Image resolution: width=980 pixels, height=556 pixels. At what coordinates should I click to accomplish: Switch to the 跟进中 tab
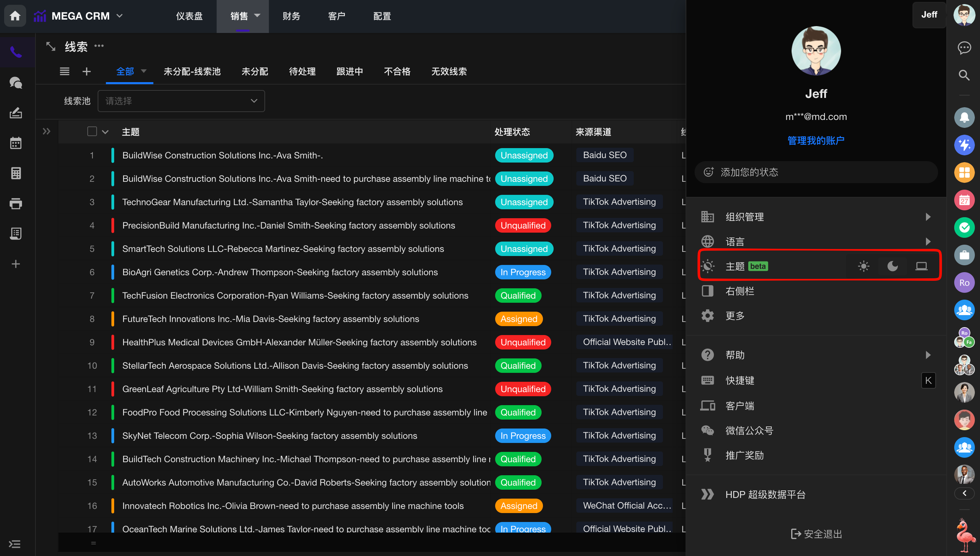pyautogui.click(x=349, y=71)
